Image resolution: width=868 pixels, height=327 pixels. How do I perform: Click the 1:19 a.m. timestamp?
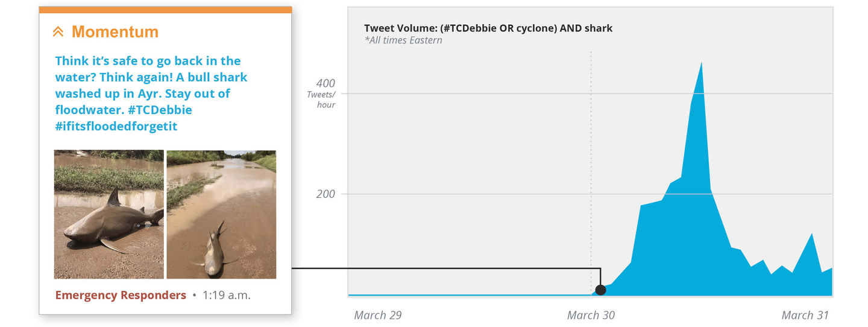pos(227,295)
